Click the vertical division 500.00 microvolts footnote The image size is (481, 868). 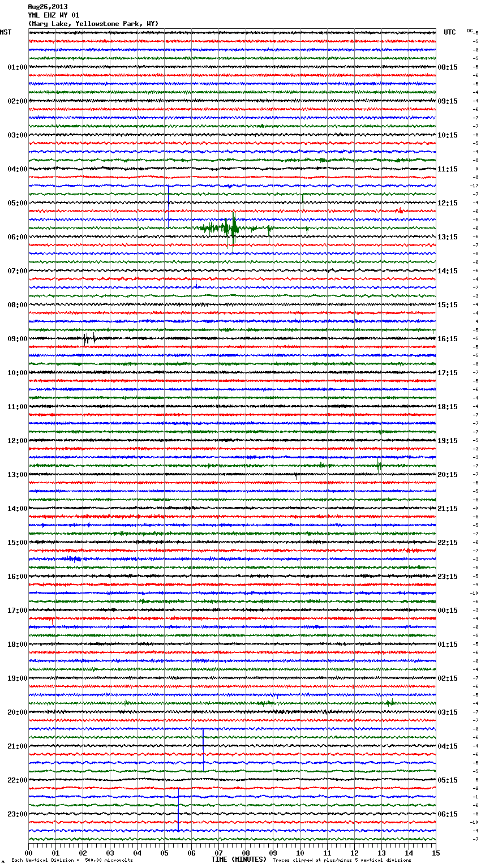pos(72,861)
